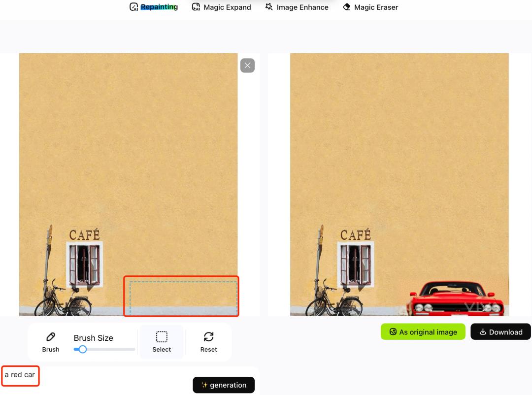This screenshot has width=532, height=395.
Task: Reset the selection with the Reset icon
Action: [x=208, y=342]
